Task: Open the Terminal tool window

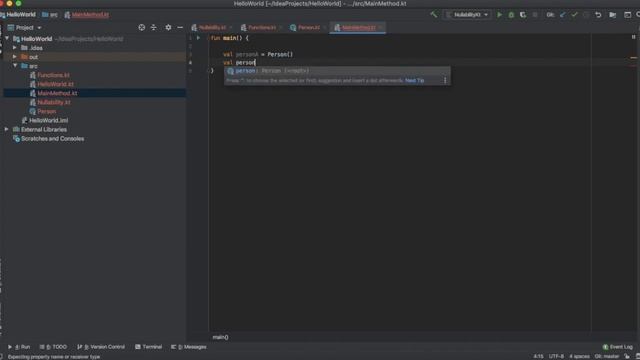Action: (149, 347)
